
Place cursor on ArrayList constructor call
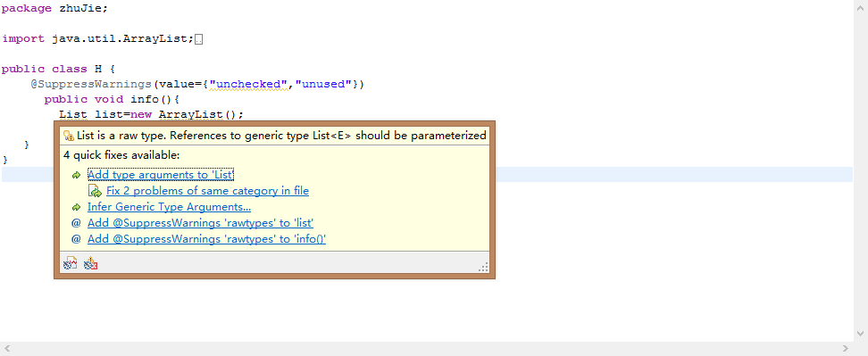coord(201,114)
